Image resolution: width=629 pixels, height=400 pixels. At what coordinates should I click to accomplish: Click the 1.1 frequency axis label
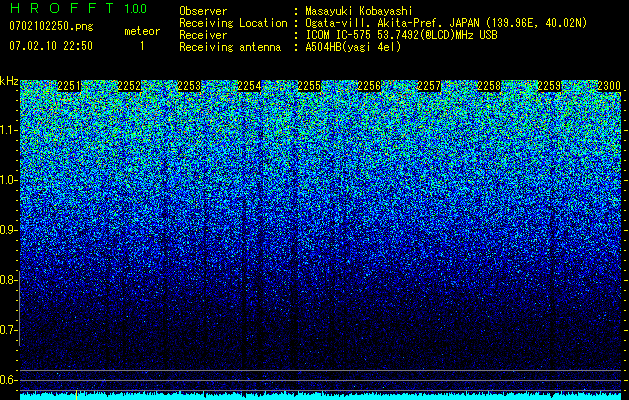click(x=8, y=130)
